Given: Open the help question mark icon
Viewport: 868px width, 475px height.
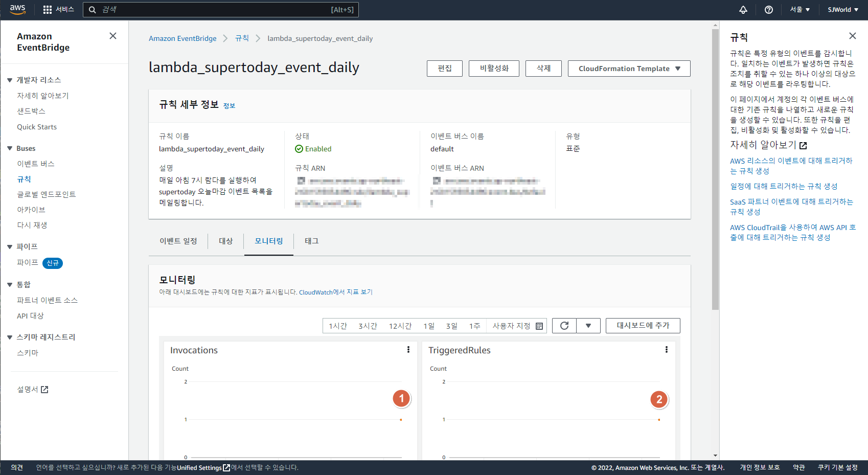Looking at the screenshot, I should (769, 10).
